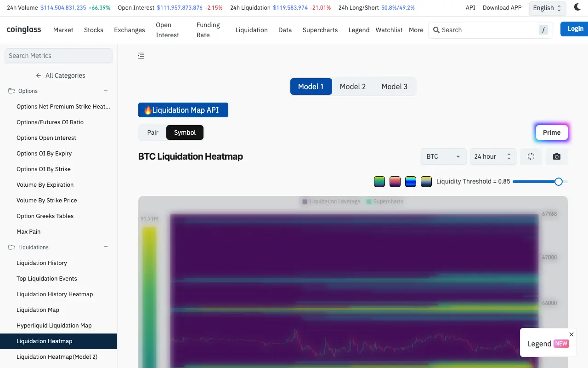Open the Funding Rate menu
588x368 pixels.
pos(208,30)
